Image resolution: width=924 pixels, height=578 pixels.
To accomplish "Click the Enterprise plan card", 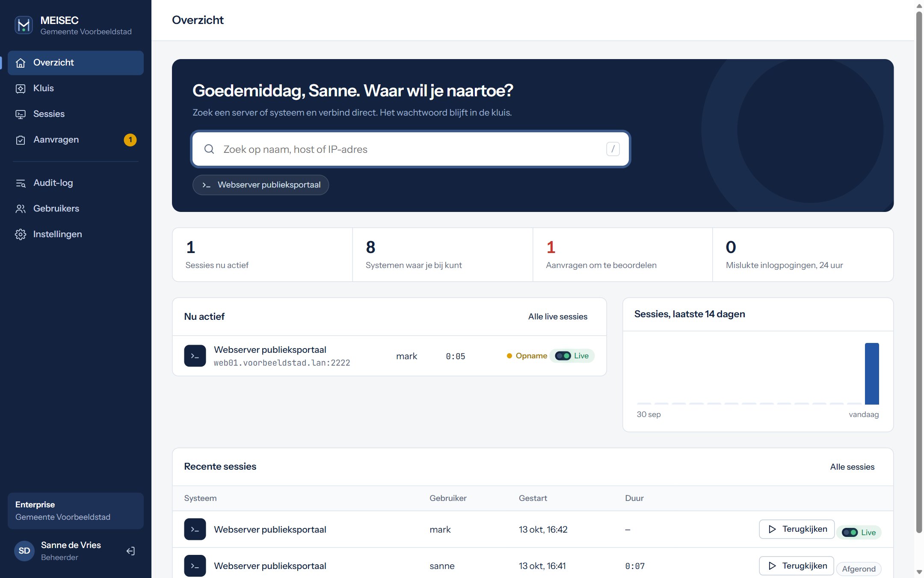I will pos(76,511).
